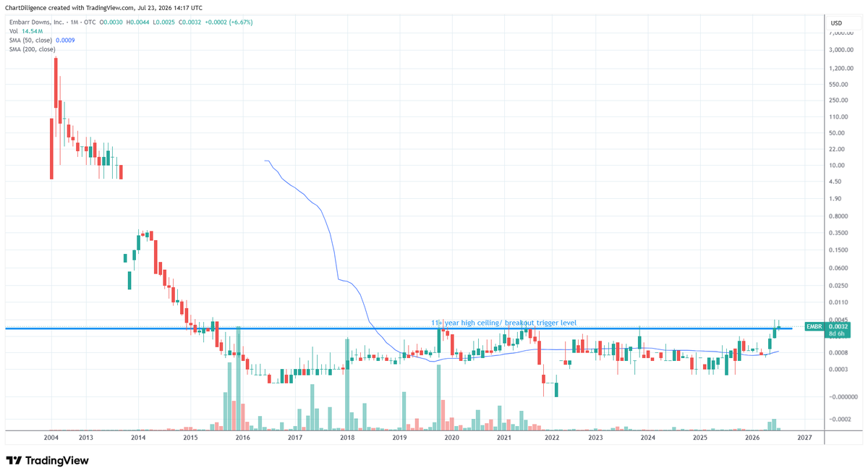Image resolution: width=868 pixels, height=476 pixels.
Task: Click the Embarr Downs, Inc. symbol title
Action: tap(36, 22)
